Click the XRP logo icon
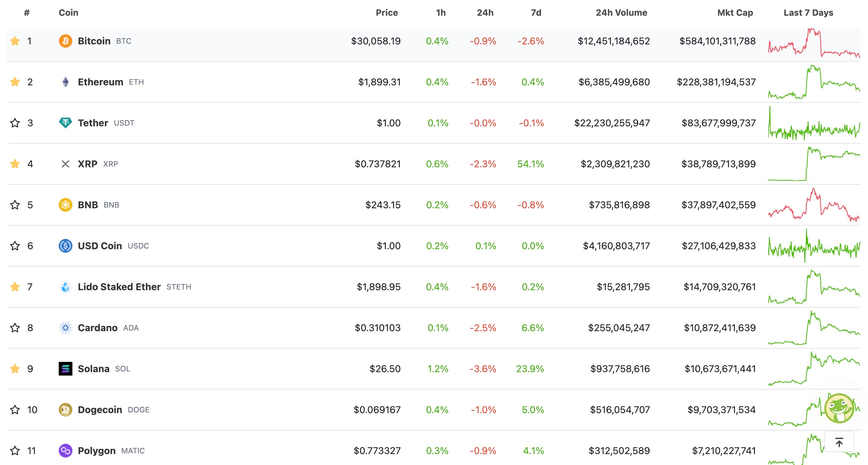This screenshot has width=868, height=465. point(66,164)
